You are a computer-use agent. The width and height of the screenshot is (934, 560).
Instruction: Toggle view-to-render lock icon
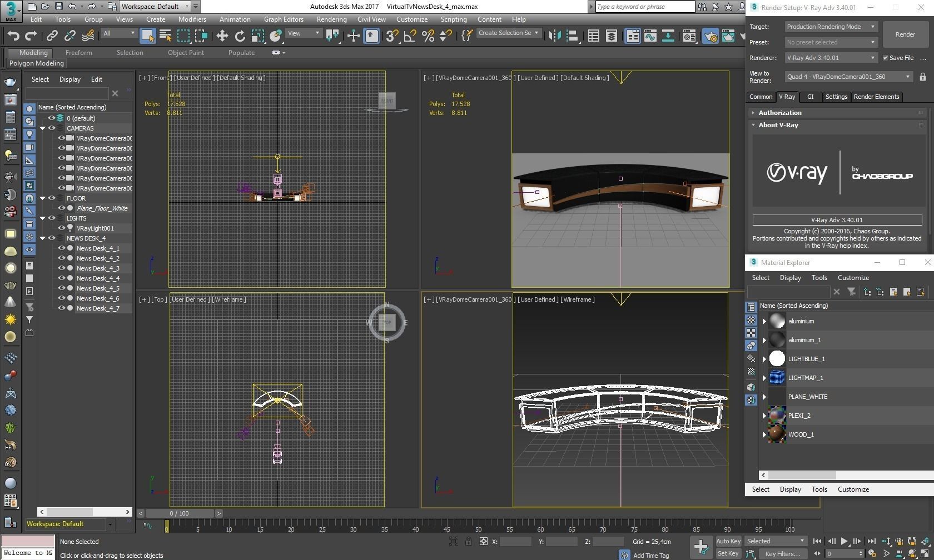(x=923, y=77)
